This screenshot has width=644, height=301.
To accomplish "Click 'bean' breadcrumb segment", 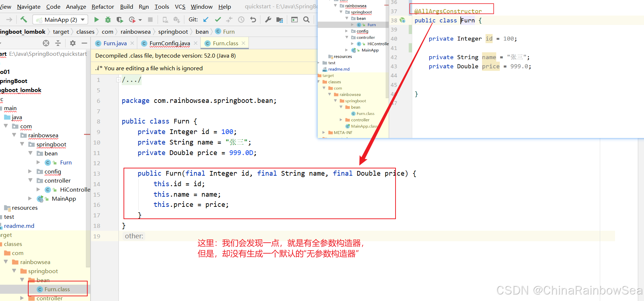I will tap(202, 32).
